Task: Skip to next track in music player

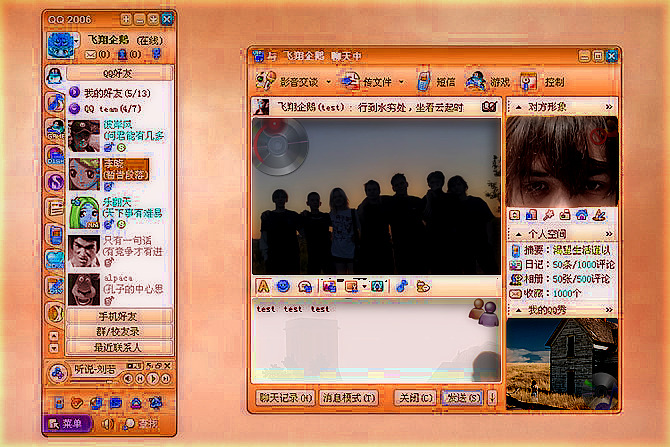Action: click(x=165, y=378)
